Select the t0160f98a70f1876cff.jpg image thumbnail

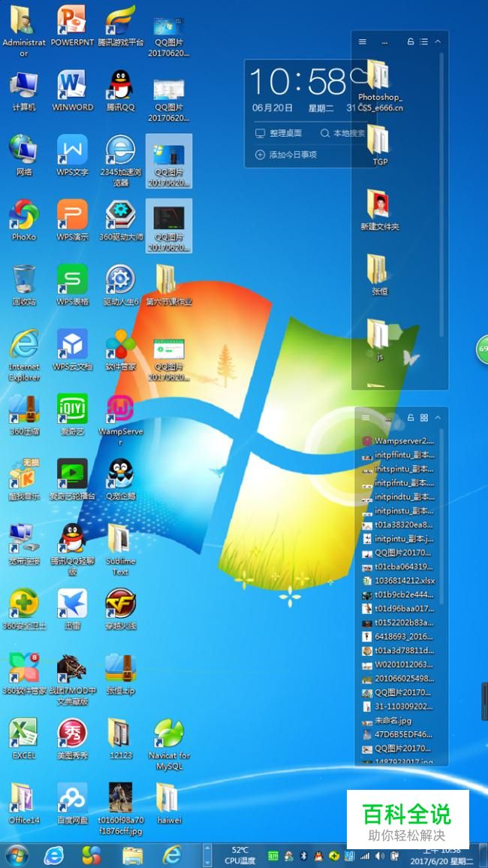(121, 809)
